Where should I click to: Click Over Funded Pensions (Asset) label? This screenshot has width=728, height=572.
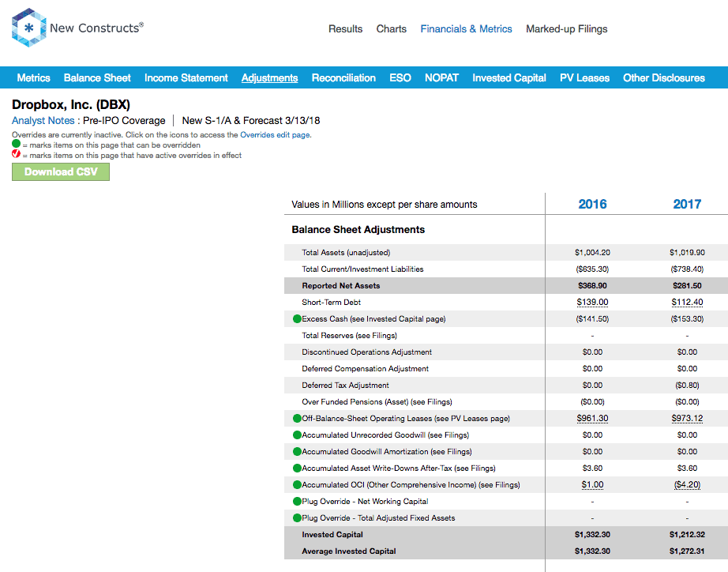377,402
